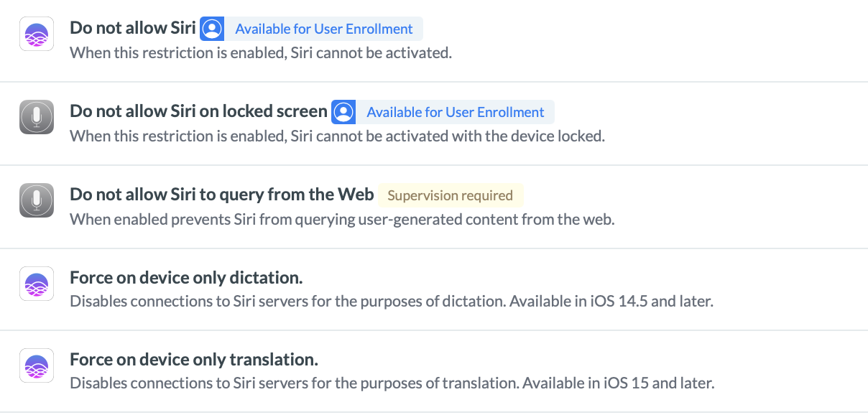Viewport: 868px width, 415px height.
Task: Click the translation description mentioning iOS 15
Action: coord(392,383)
